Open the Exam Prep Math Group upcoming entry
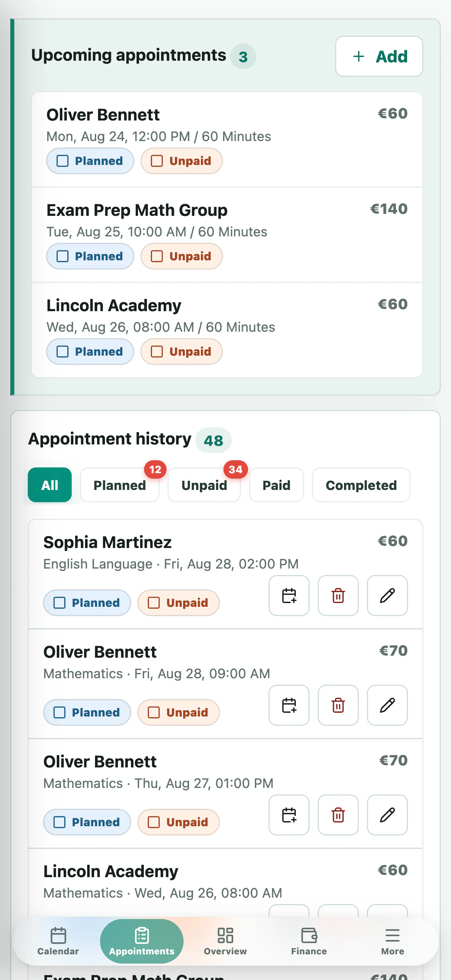Image resolution: width=451 pixels, height=980 pixels. pyautogui.click(x=227, y=234)
